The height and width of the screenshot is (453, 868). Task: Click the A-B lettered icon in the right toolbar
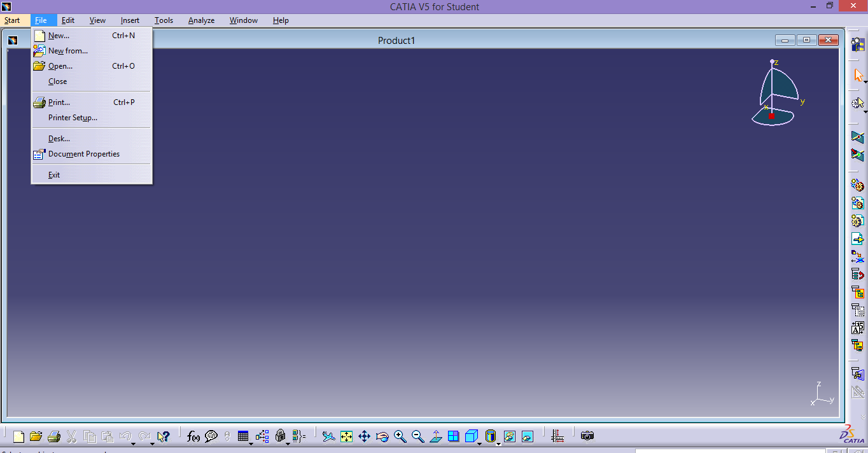click(858, 328)
